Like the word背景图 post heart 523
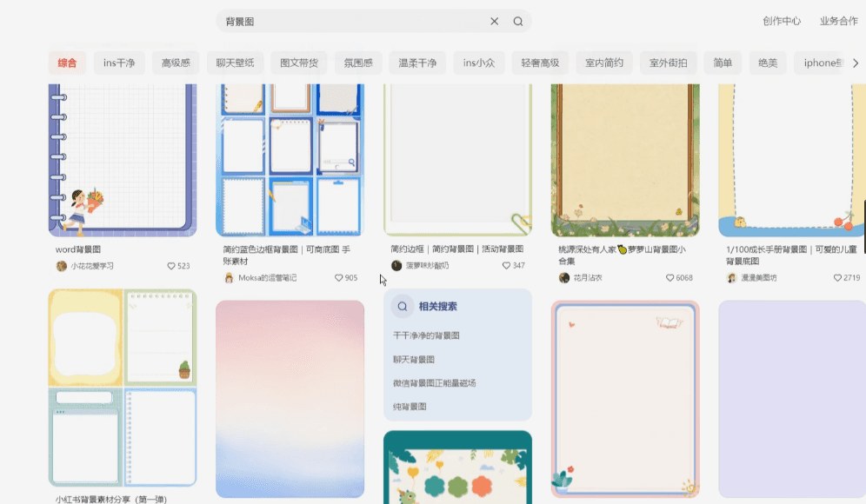866x504 pixels. click(x=171, y=266)
